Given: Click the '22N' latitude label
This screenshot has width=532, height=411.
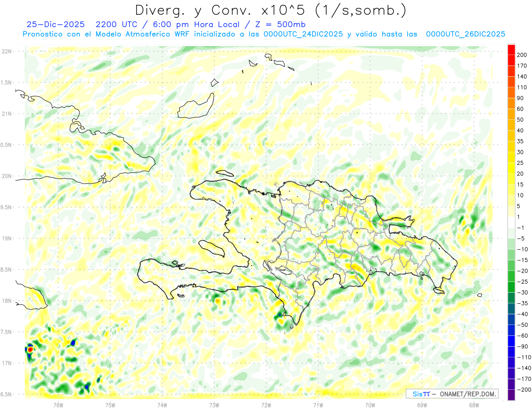Looking at the screenshot, I should (x=6, y=51).
